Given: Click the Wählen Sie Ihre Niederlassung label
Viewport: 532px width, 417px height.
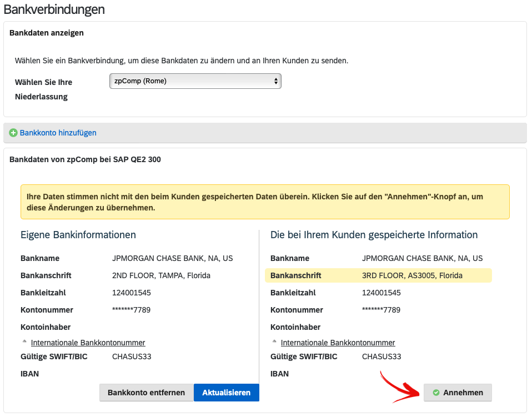Looking at the screenshot, I should [x=43, y=89].
